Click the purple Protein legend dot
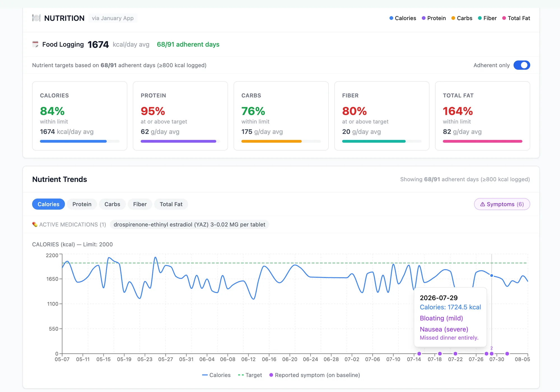Viewport: 560px width, 392px height. (x=424, y=18)
